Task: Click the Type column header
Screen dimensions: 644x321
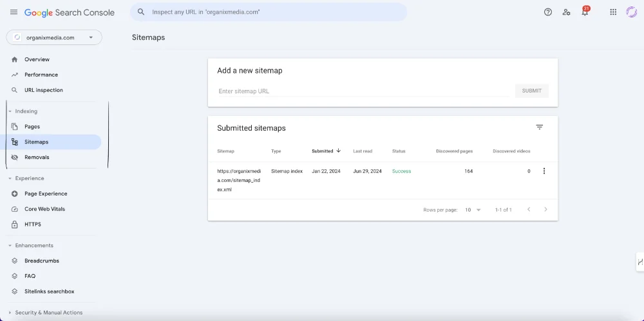Action: 276,151
